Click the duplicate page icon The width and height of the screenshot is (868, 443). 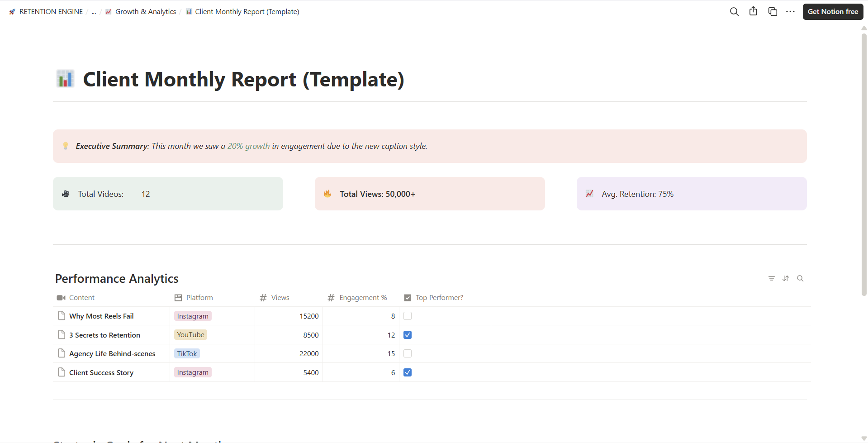773,12
